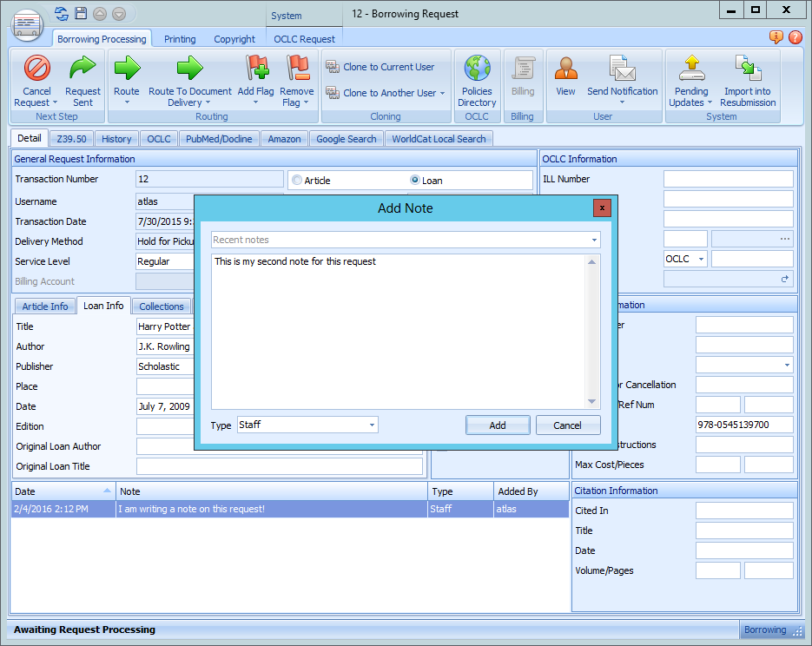Expand the Recent notes dropdown
Viewport: 812px width, 646px height.
(x=594, y=241)
